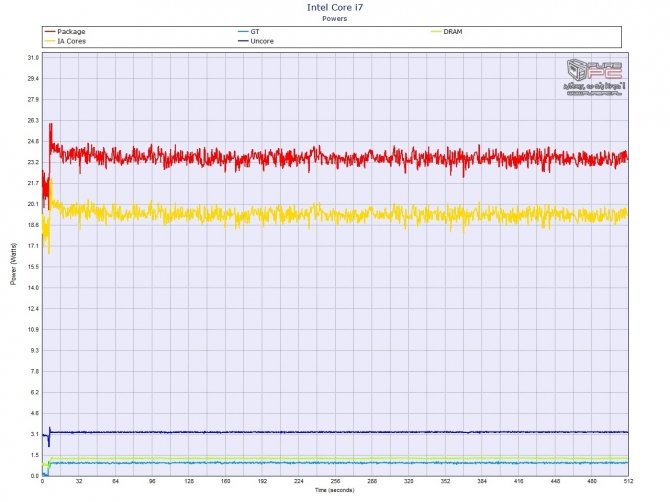Click the 29.4 value on the Y axis

(33, 79)
